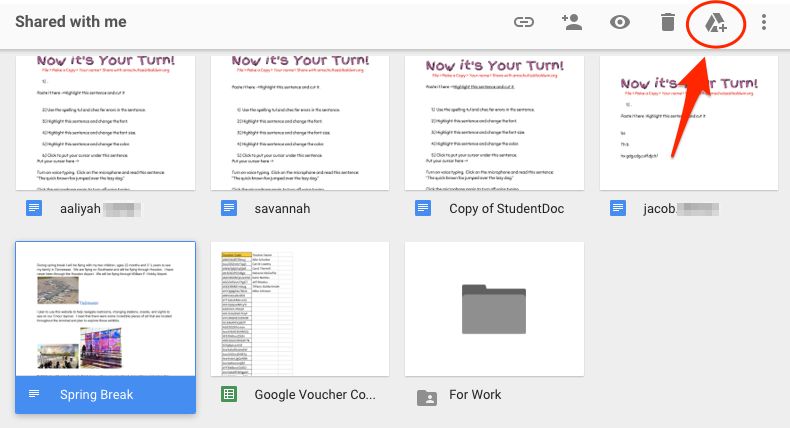Screen dimensions: 790x428
Task: Click the trash remove icon
Action: [668, 22]
